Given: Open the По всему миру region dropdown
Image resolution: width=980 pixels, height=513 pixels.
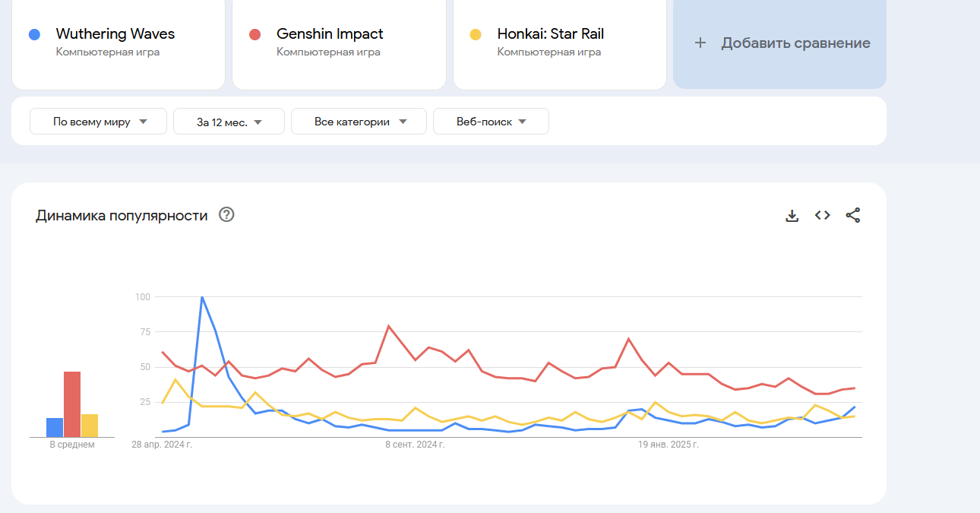Looking at the screenshot, I should [x=98, y=122].
